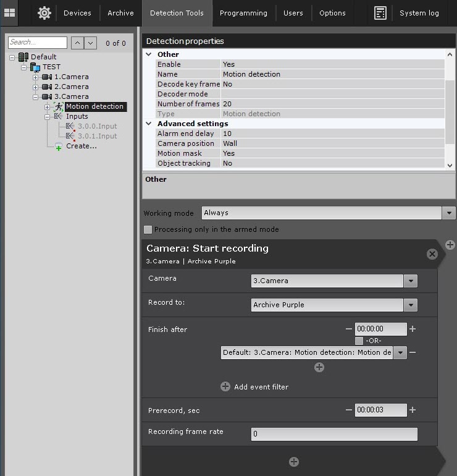Click search next arrow button
The height and width of the screenshot is (476, 457).
pos(91,43)
